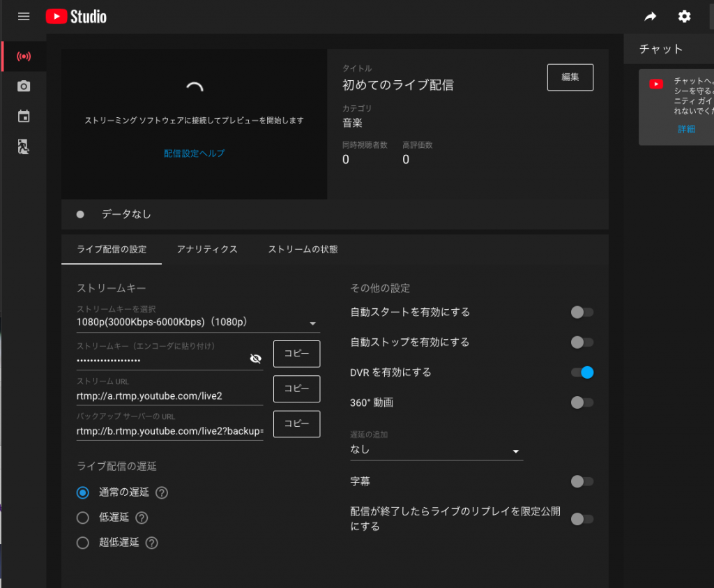The height and width of the screenshot is (588, 714).
Task: Open help for 通常の遅延
Action: [x=162, y=493]
